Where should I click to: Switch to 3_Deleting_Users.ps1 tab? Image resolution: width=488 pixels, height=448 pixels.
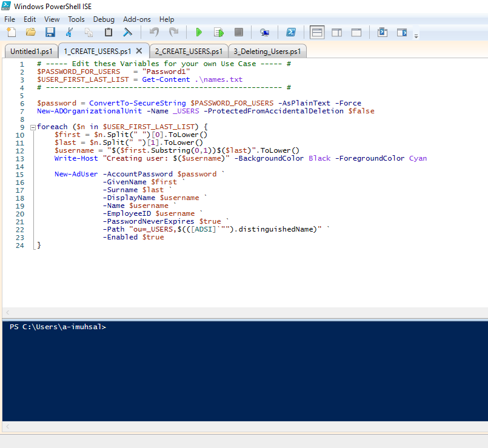267,51
